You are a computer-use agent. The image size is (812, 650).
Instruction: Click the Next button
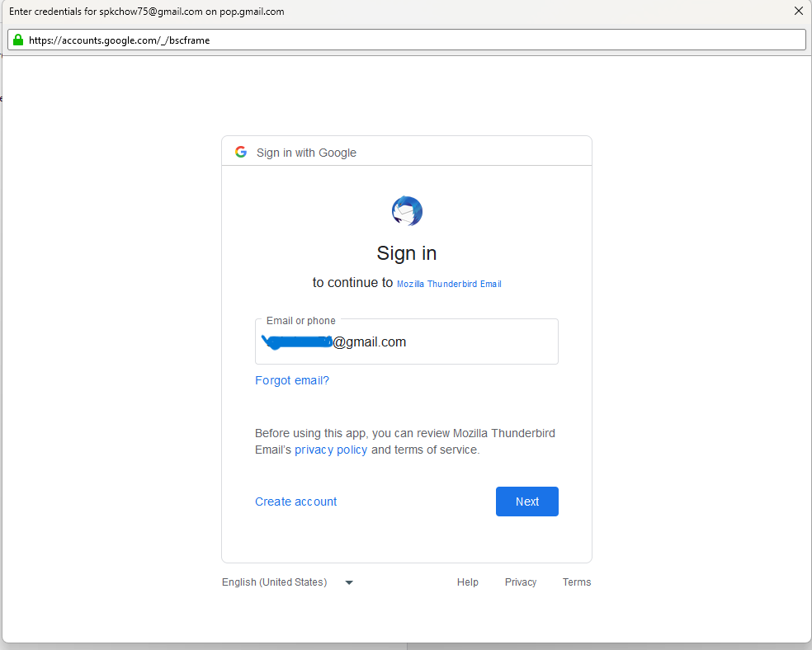(x=527, y=502)
